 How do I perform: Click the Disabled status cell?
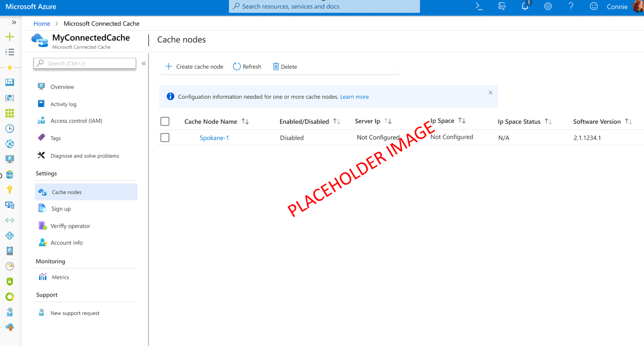tap(292, 138)
